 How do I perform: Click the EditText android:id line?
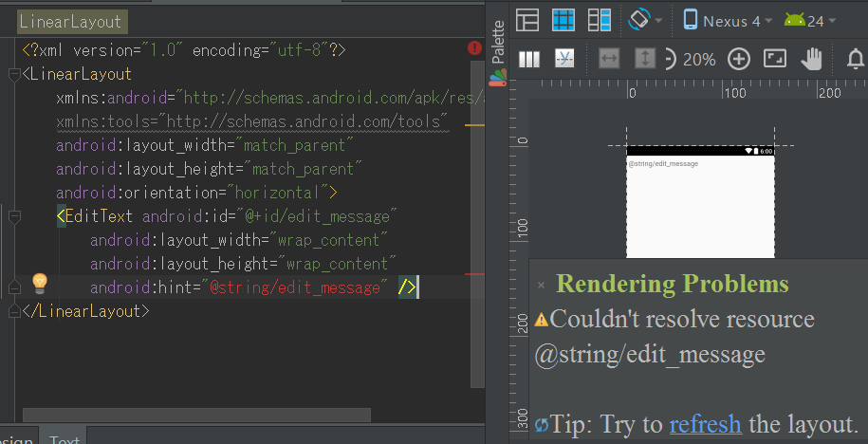pyautogui.click(x=227, y=216)
